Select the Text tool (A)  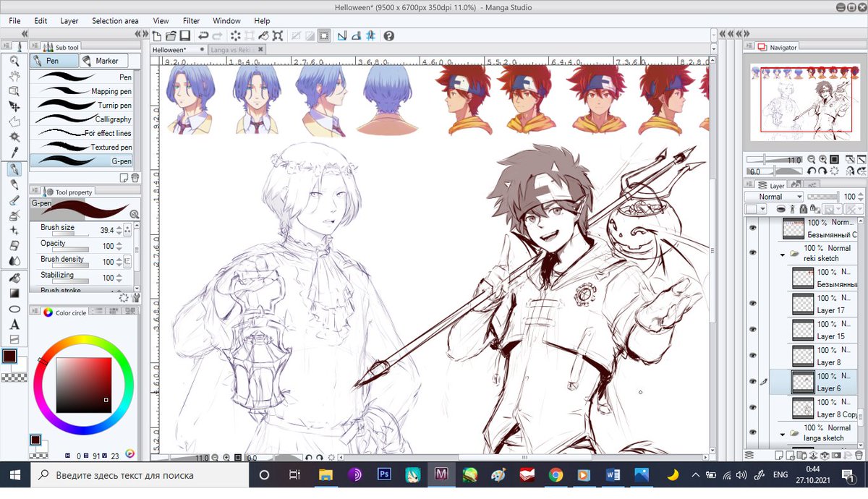pyautogui.click(x=14, y=324)
